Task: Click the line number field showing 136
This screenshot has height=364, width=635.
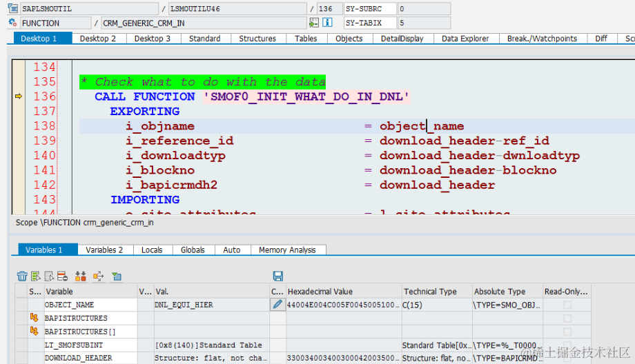Action: (329, 8)
